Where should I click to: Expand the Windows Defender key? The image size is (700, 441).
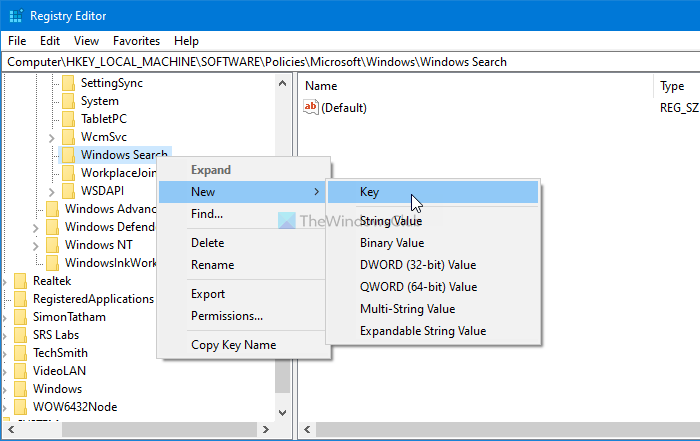[36, 228]
